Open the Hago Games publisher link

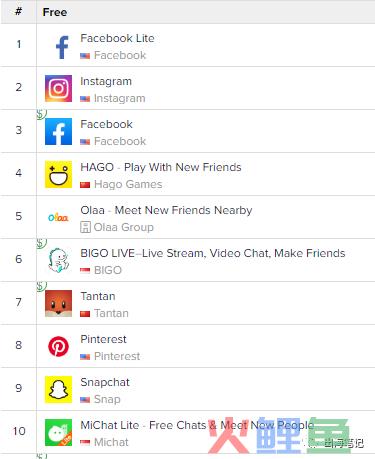click(x=128, y=184)
